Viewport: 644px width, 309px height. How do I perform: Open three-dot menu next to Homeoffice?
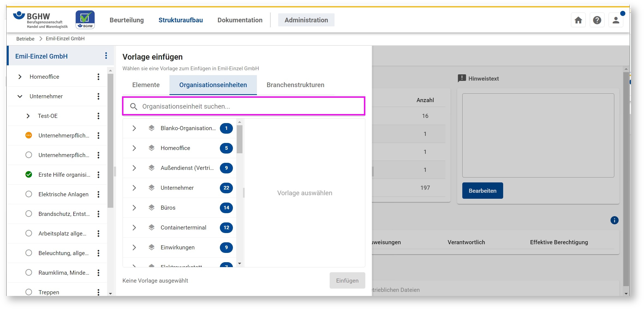tap(98, 77)
